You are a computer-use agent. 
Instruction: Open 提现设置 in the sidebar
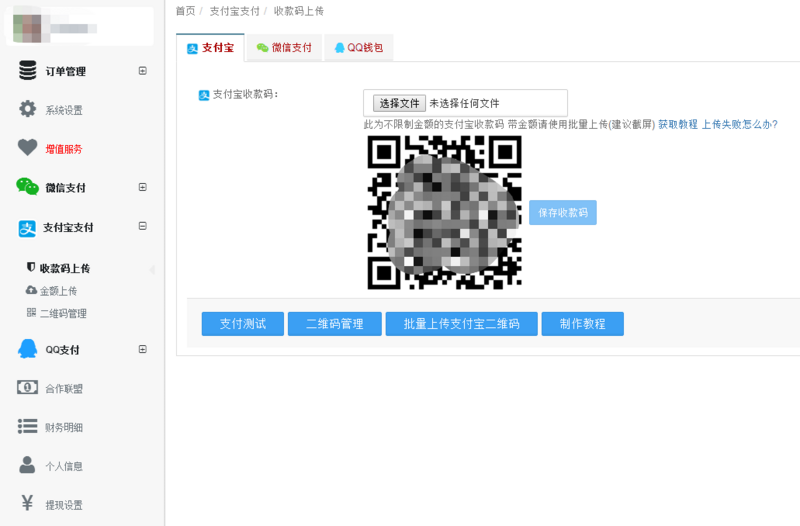(x=64, y=505)
